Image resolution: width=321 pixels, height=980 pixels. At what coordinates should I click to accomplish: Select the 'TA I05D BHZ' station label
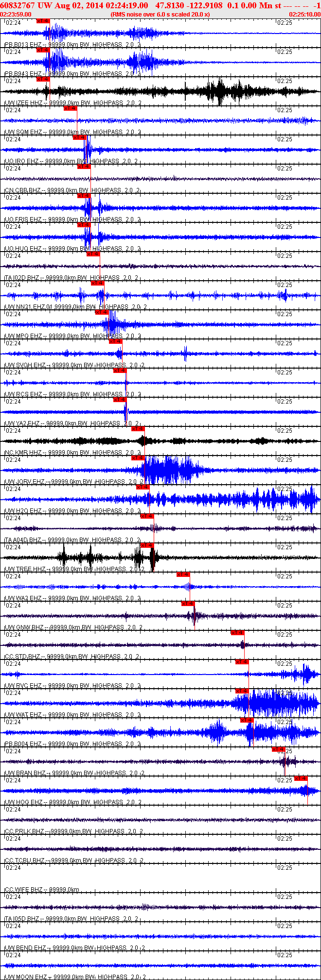(x=22, y=919)
